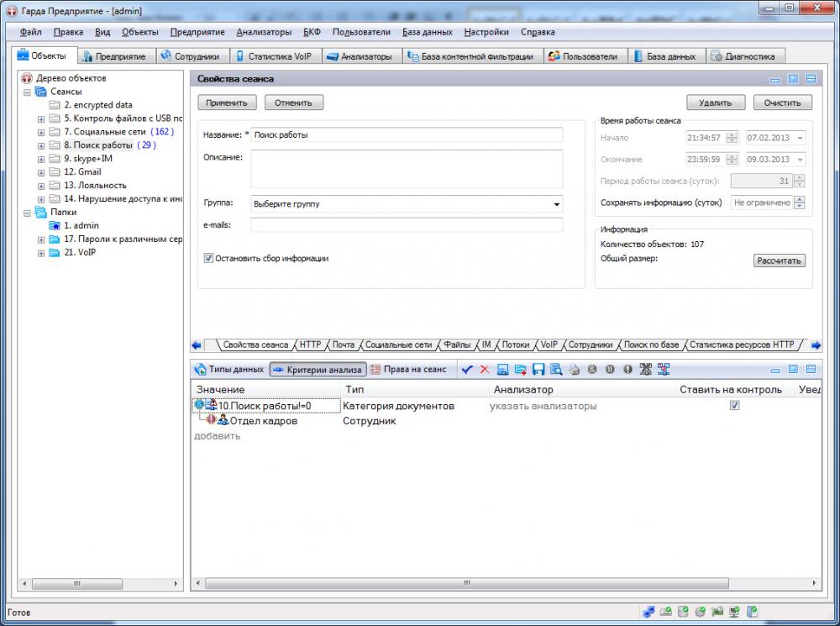Screen dimensions: 840x626
Task: Click the printer icon in criteria toolbar
Action: click(574, 370)
